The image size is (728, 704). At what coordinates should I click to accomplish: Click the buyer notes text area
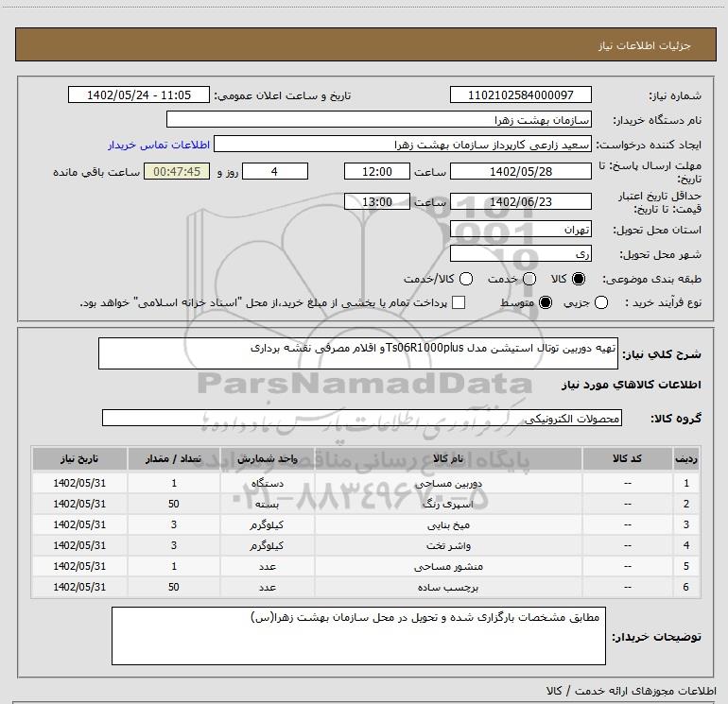(358, 636)
